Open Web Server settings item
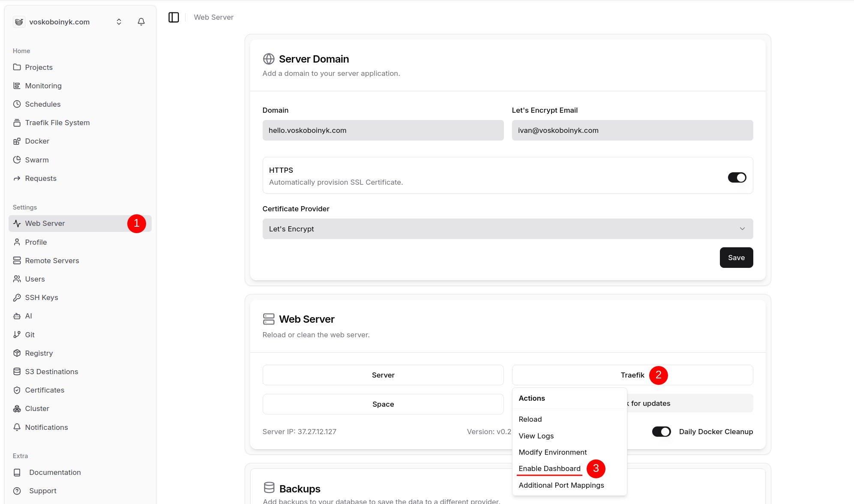 click(80, 223)
